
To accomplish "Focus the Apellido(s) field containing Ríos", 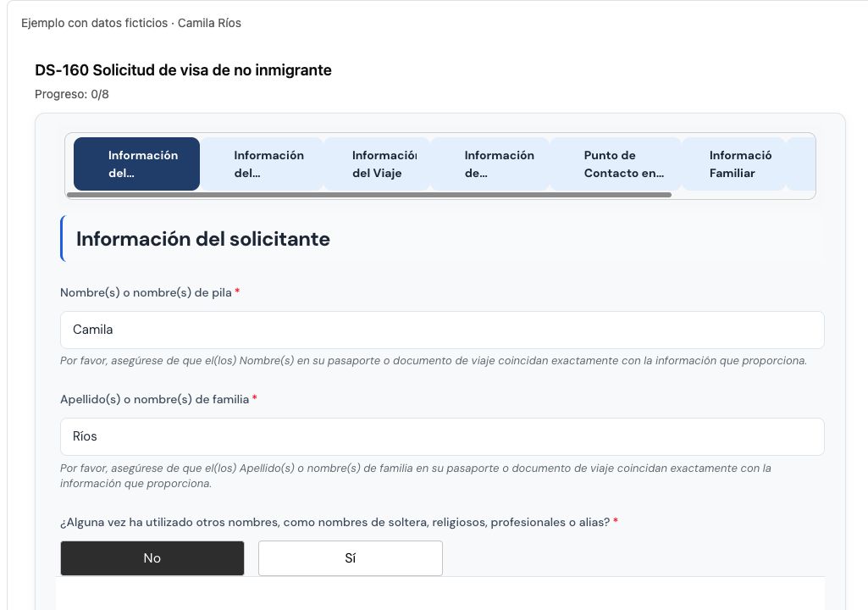I will pos(442,436).
